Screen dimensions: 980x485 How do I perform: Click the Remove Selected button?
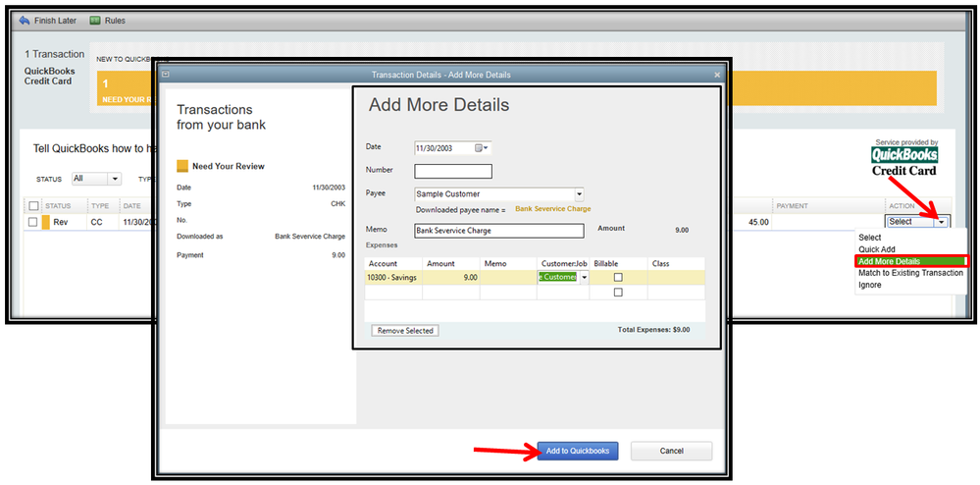[405, 331]
